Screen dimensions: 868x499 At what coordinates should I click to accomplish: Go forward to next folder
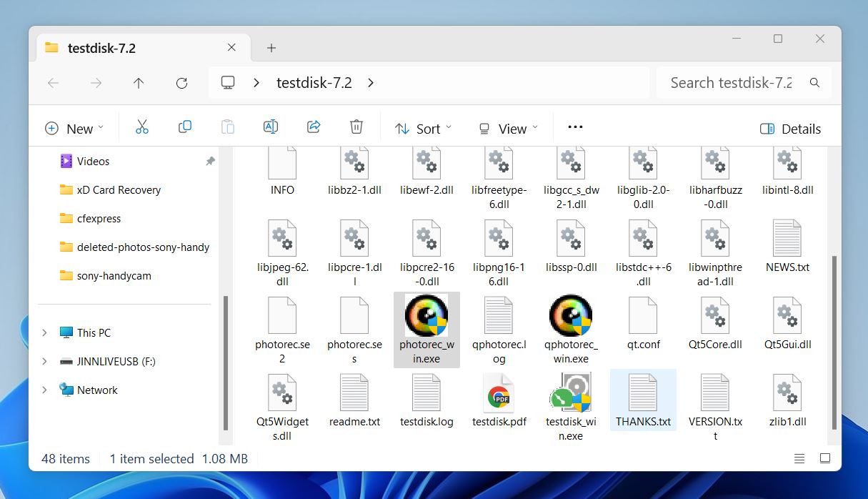[96, 83]
